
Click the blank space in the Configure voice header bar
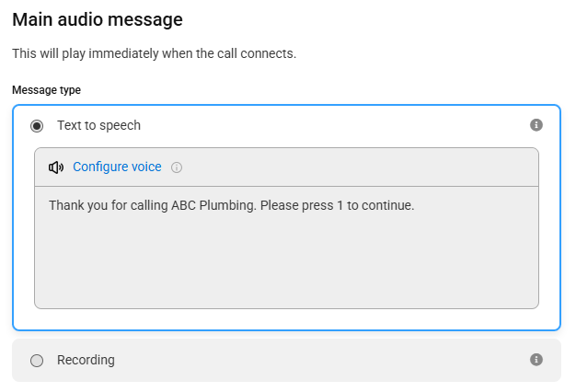352,167
